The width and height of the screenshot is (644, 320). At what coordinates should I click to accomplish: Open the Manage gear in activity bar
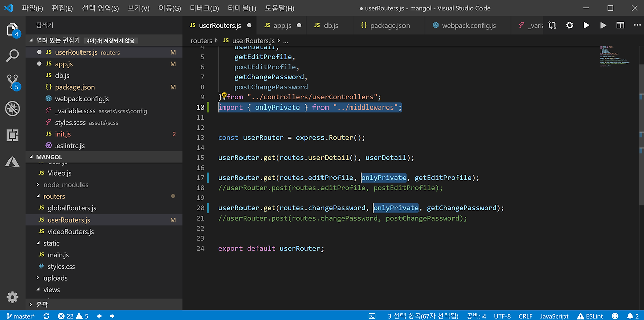point(13,296)
